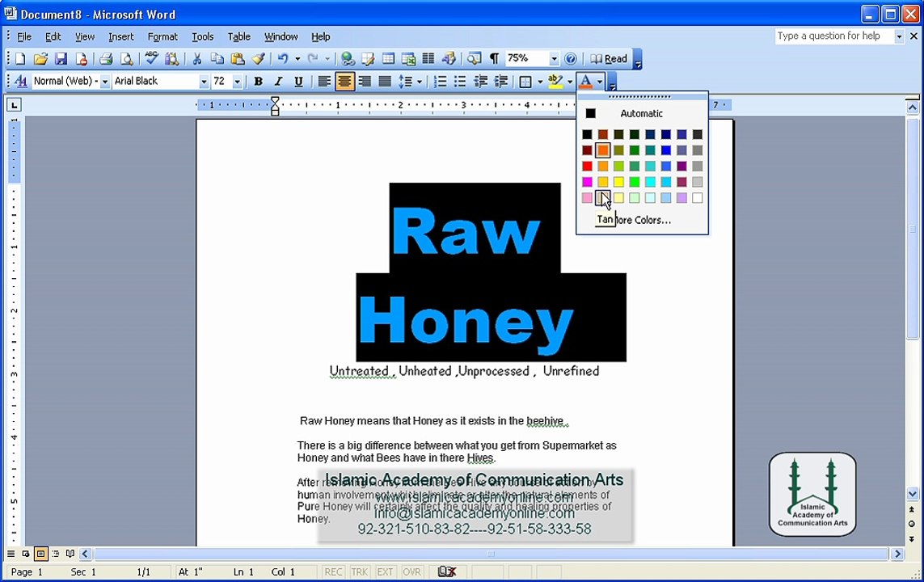The width and height of the screenshot is (924, 582).
Task: Align text right
Action: coord(364,82)
